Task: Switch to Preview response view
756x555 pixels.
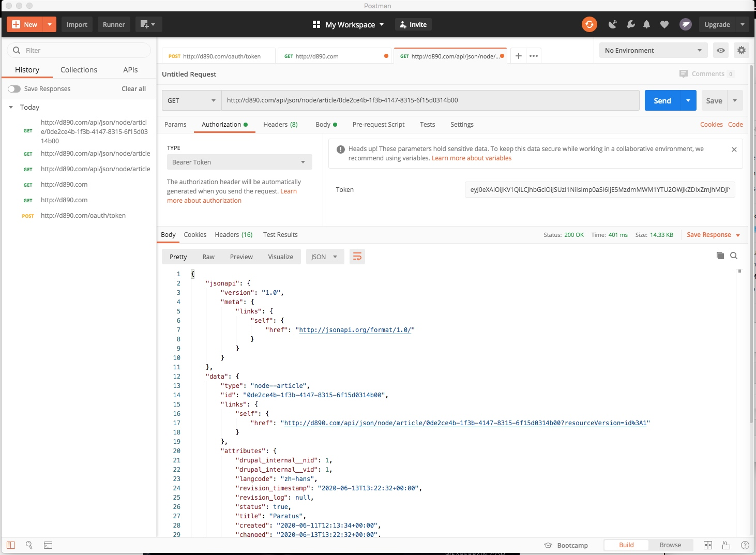Action: [241, 257]
